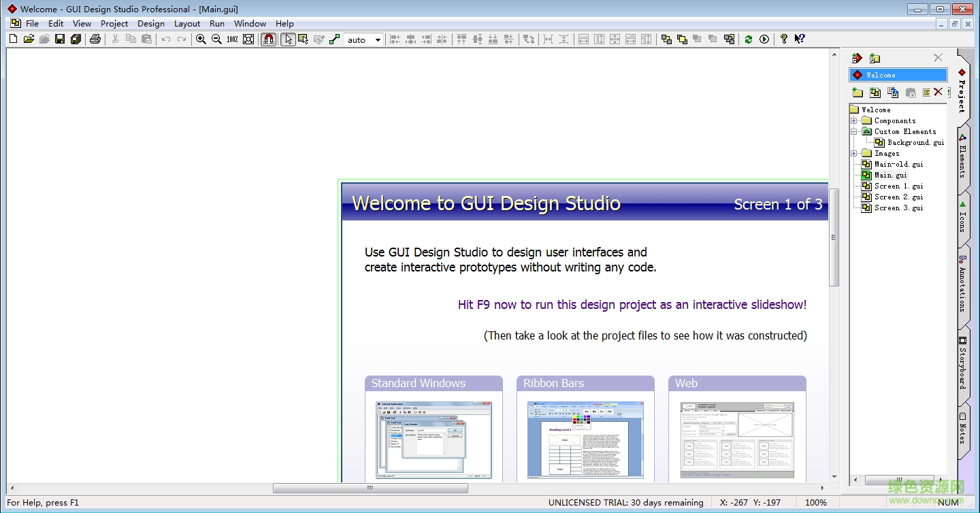Delete the selected project file

tap(938, 93)
